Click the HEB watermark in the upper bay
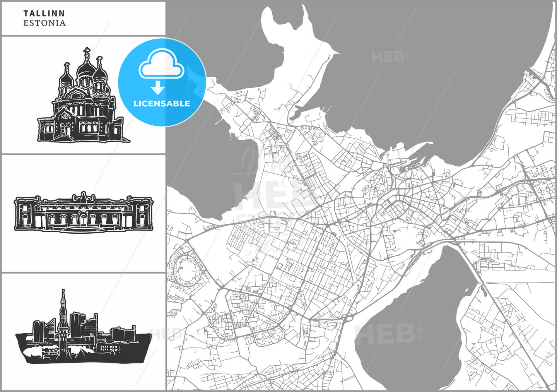Screen dimensions: 557x392 [389, 57]
